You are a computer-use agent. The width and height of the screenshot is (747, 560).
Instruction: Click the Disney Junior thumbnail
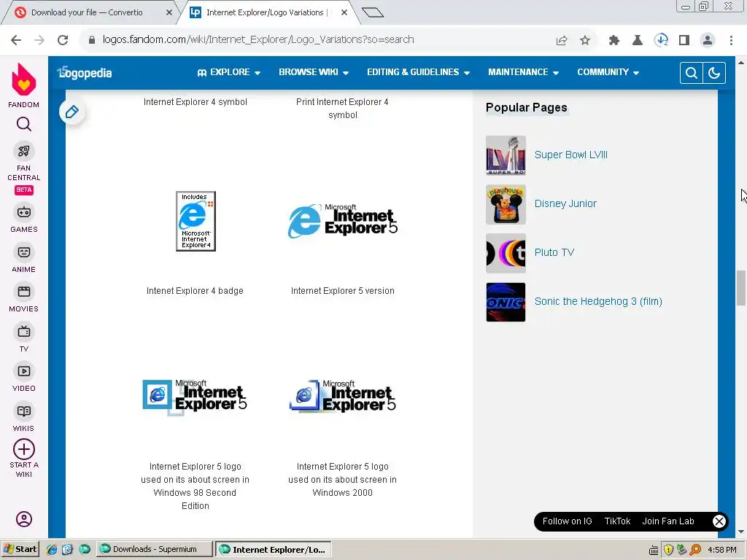coord(506,204)
